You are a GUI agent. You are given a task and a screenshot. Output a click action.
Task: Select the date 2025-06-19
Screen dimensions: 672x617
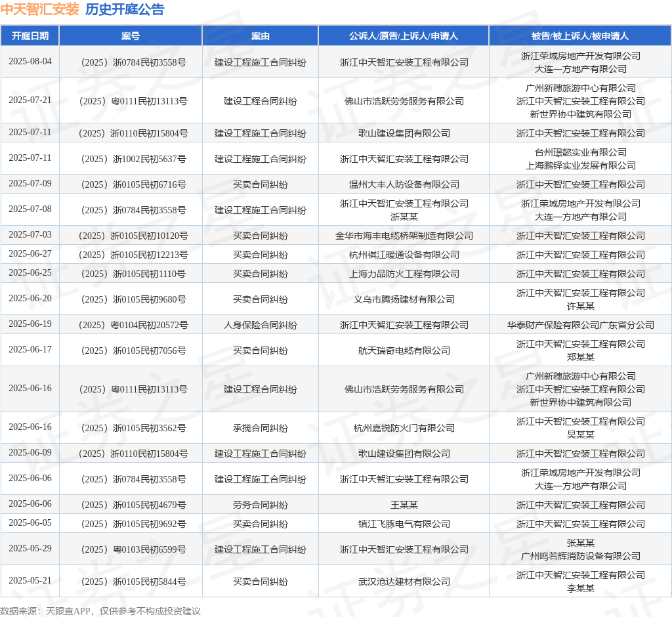(x=30, y=324)
